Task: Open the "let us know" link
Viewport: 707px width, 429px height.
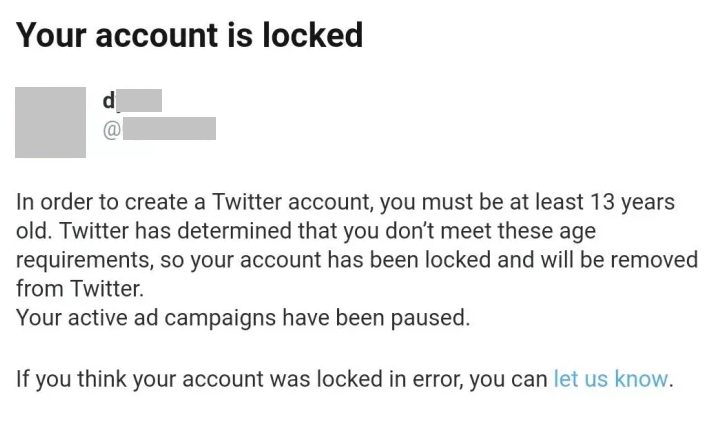Action: (610, 379)
